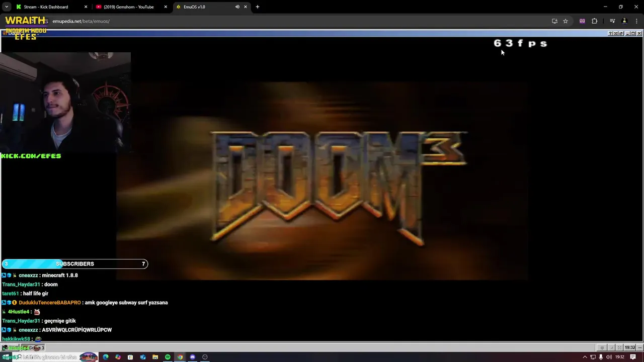644x362 pixels.
Task: Click chat message 'minecraft 1.8.8'
Action: (x=60, y=276)
